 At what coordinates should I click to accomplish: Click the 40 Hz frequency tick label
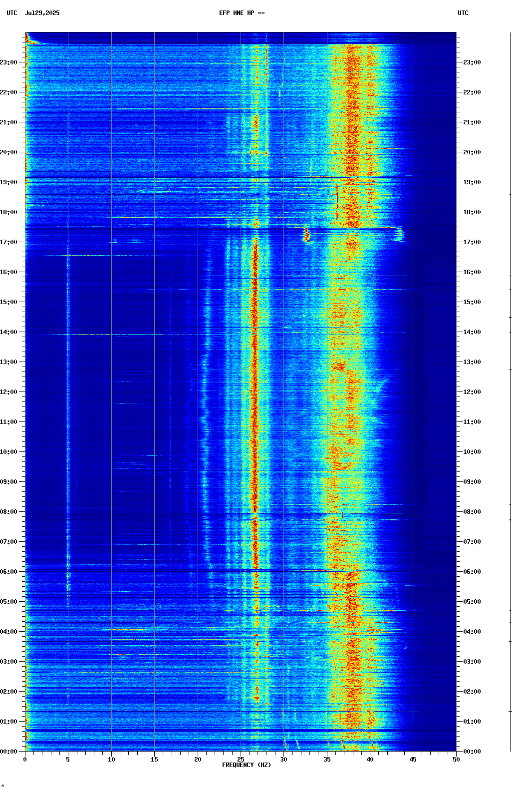(x=370, y=760)
